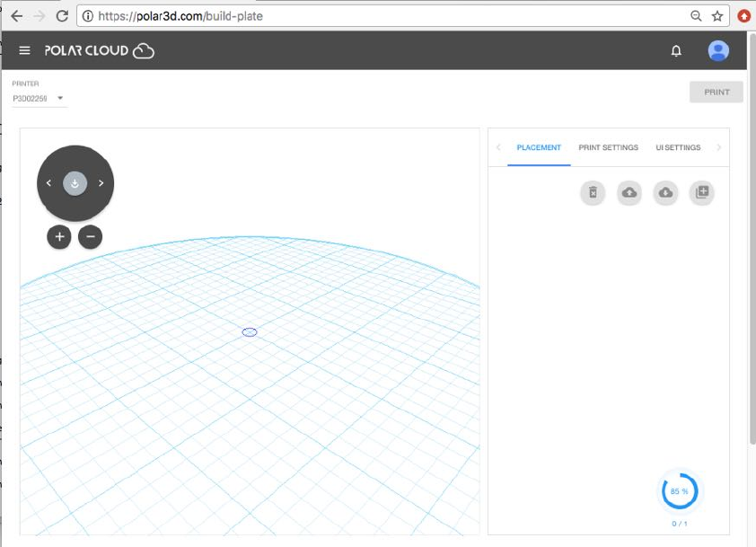Click the 85 % progress circle

(x=680, y=491)
